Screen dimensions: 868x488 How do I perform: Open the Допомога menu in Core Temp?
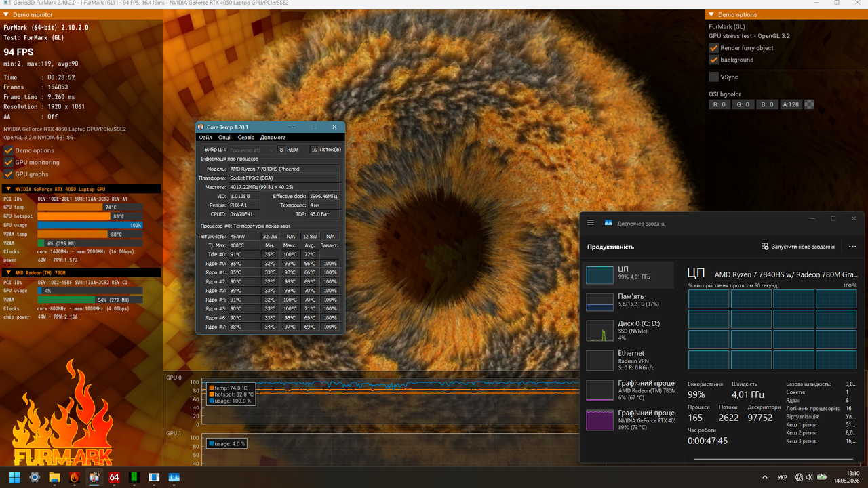(273, 138)
